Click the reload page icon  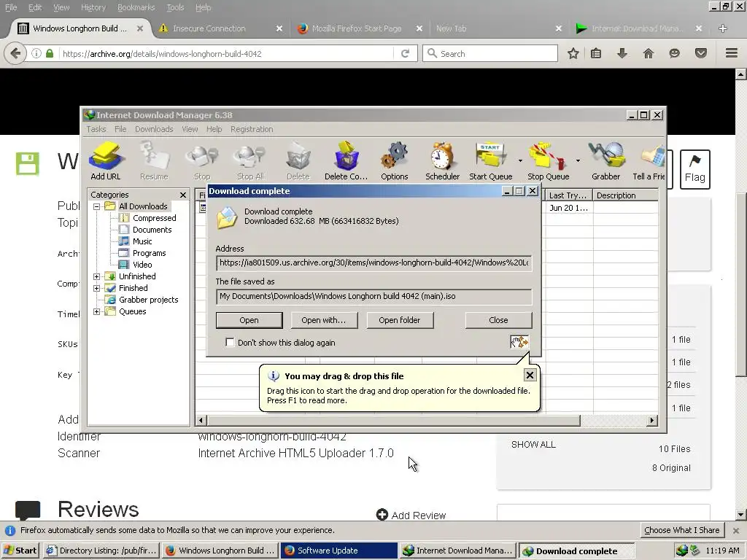pyautogui.click(x=405, y=53)
